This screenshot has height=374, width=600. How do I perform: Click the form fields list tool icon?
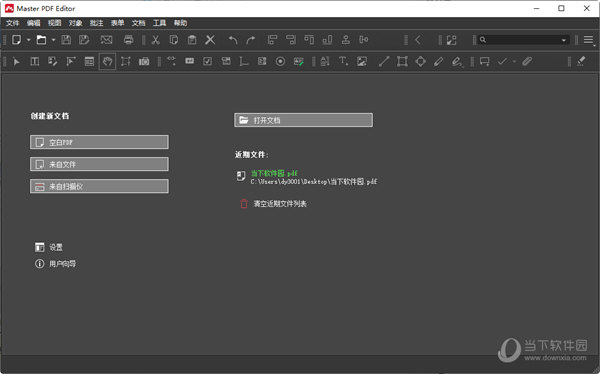coord(89,62)
